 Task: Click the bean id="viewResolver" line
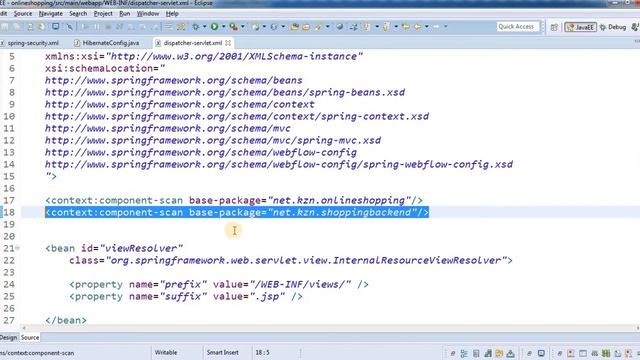point(114,248)
